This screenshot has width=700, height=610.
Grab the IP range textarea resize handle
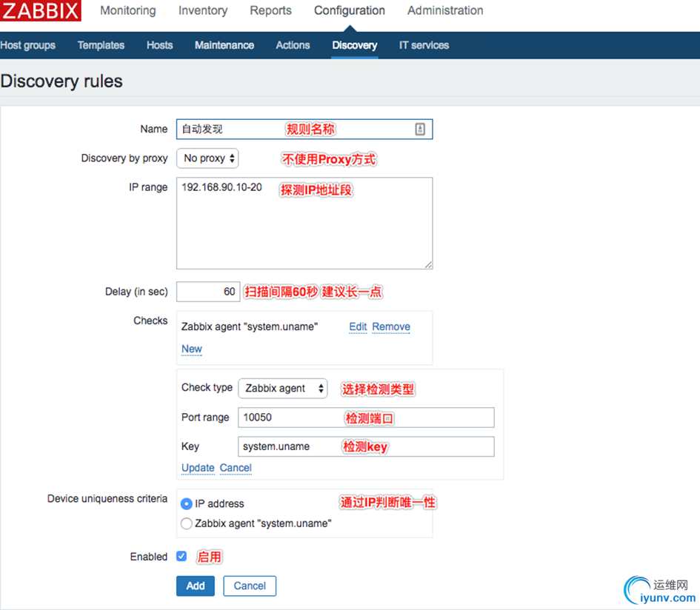(x=428, y=264)
